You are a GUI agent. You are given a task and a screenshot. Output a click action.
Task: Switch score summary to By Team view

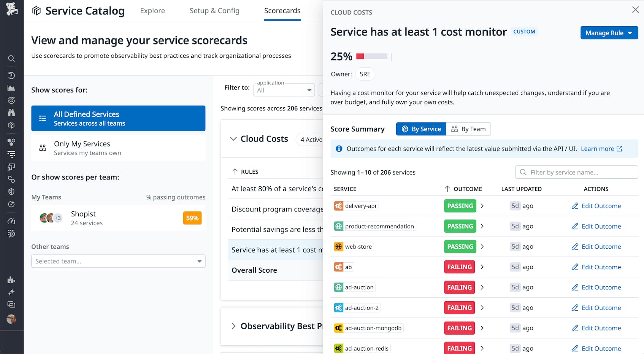(468, 129)
